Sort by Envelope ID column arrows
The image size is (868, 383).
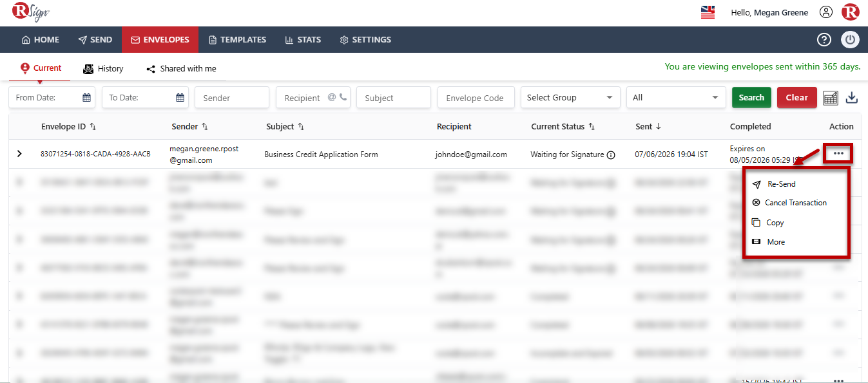tap(93, 127)
